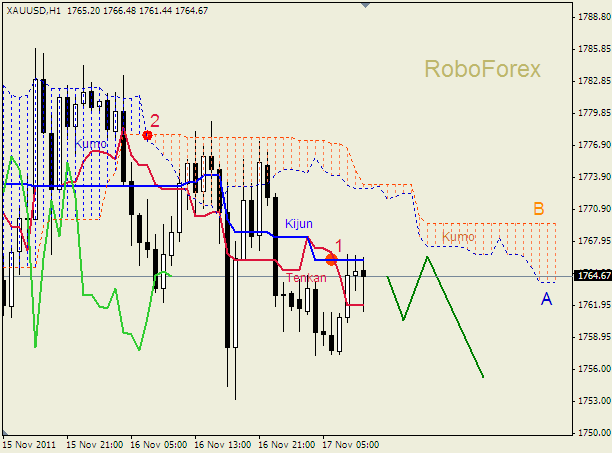Click the 15 Nov 21:00 time label
612x453 pixels.
(94, 445)
